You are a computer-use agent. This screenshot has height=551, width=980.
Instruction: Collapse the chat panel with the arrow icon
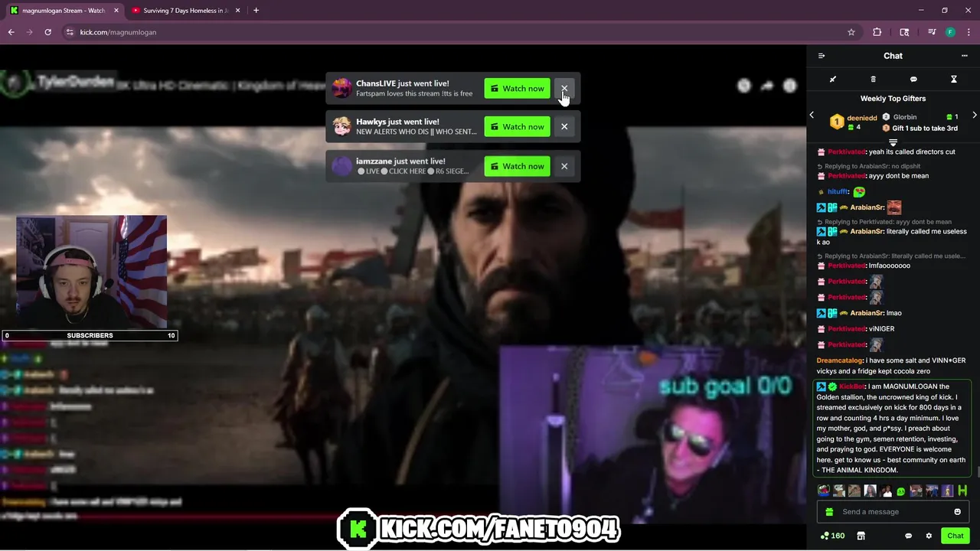[x=822, y=56]
